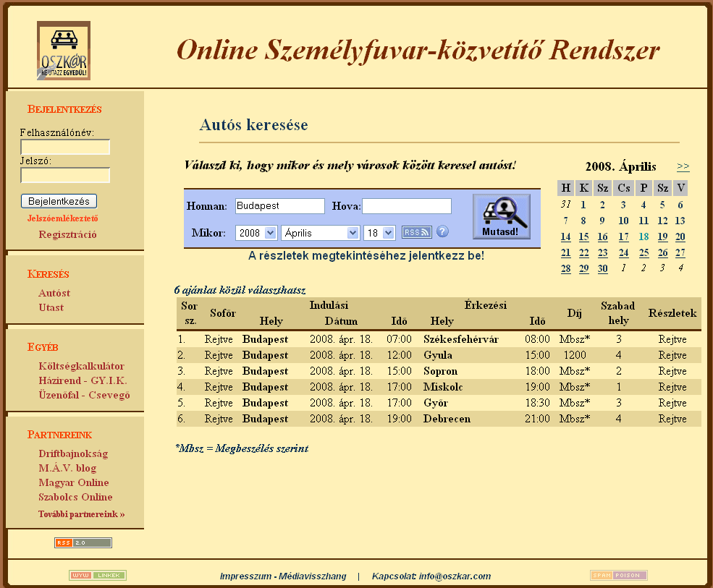Screen dimensions: 713x588
Task: Open the year 2008 dropdown
Action: [x=256, y=233]
